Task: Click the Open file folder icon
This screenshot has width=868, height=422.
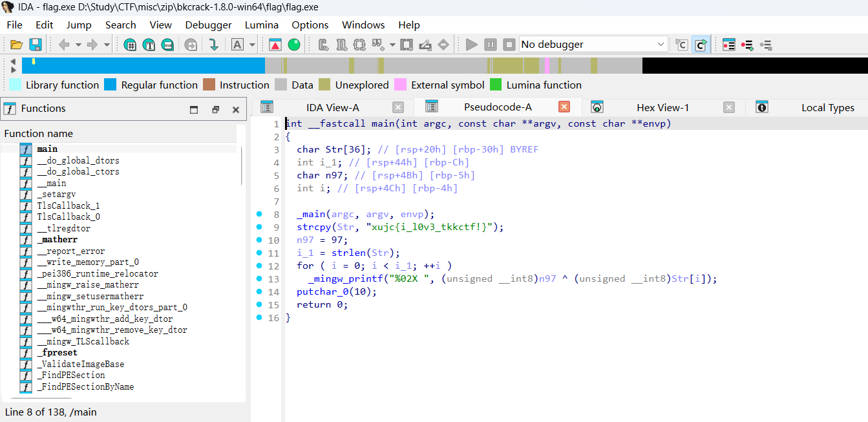Action: [16, 45]
